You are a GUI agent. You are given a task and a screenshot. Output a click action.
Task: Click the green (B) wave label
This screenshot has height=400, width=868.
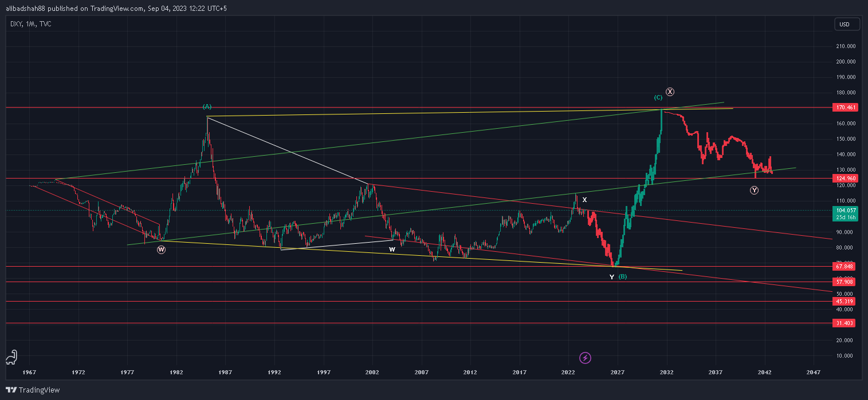pyautogui.click(x=623, y=277)
